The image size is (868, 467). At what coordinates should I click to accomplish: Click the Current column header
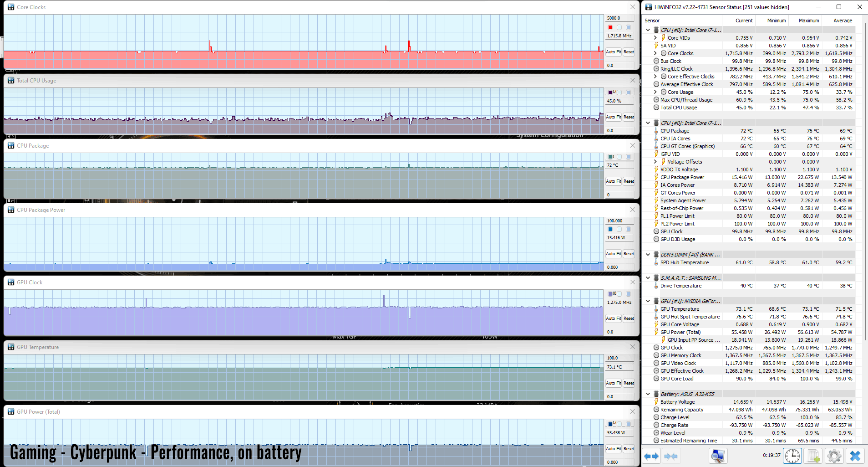click(739, 21)
